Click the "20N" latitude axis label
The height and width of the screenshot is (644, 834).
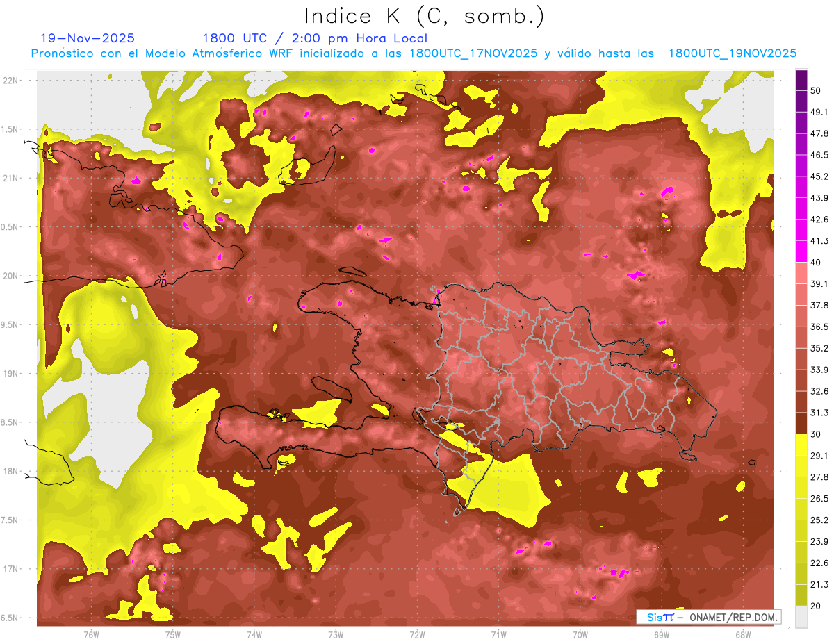[10, 276]
